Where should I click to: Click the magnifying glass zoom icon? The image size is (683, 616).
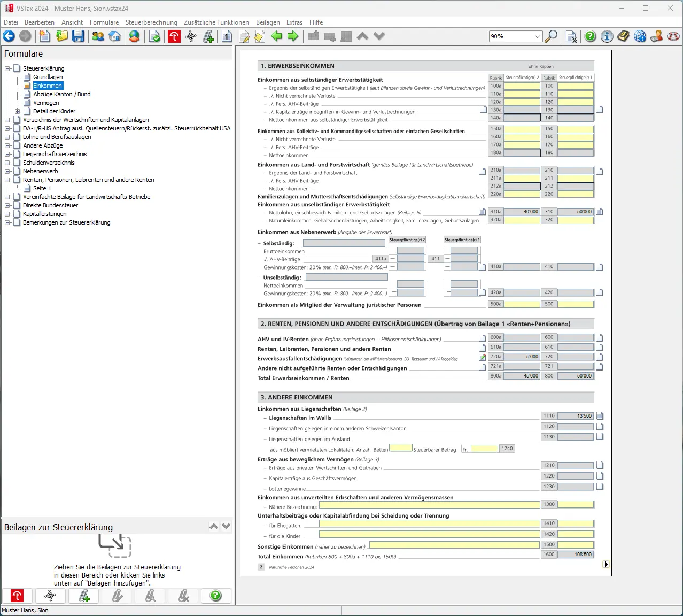pos(551,36)
